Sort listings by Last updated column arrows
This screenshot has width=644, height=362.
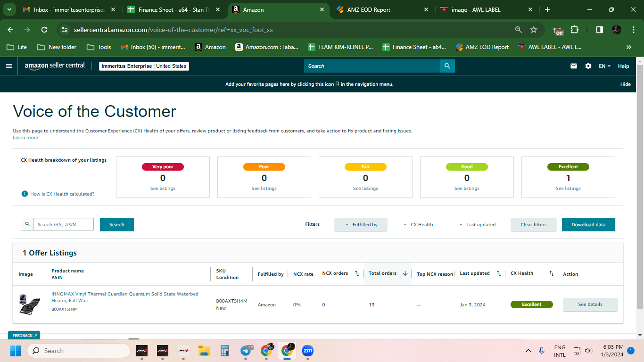pos(499,273)
